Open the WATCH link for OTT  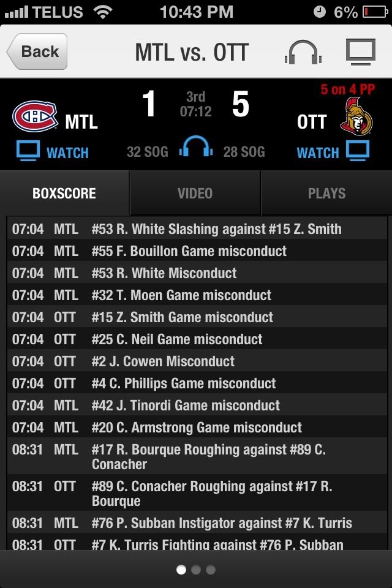(318, 153)
